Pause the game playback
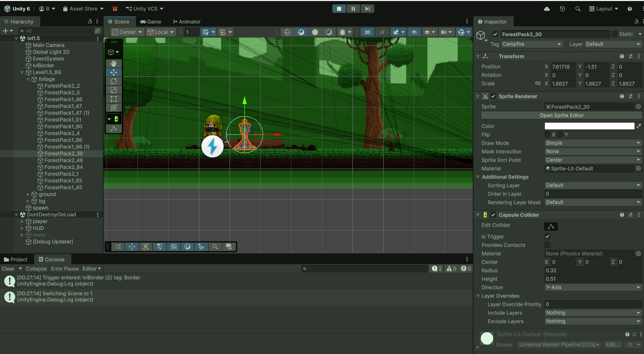 pos(353,9)
